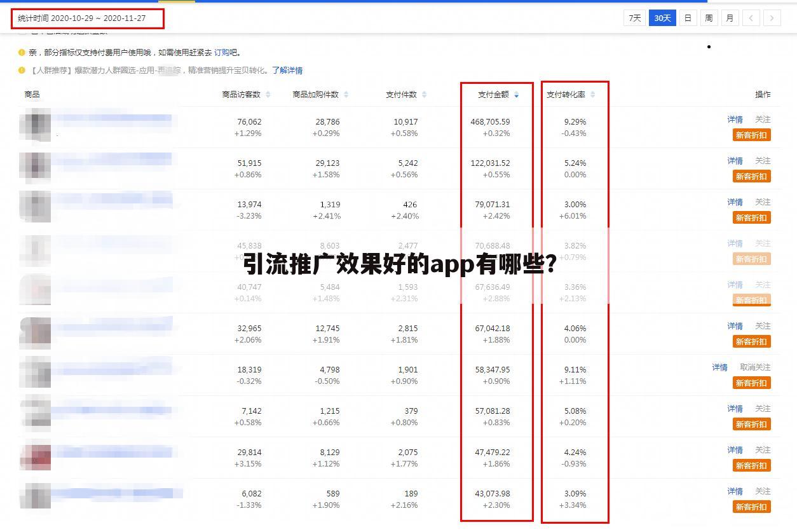Select the 30天 time range
Viewport: 797px width, 532px height.
(x=662, y=18)
